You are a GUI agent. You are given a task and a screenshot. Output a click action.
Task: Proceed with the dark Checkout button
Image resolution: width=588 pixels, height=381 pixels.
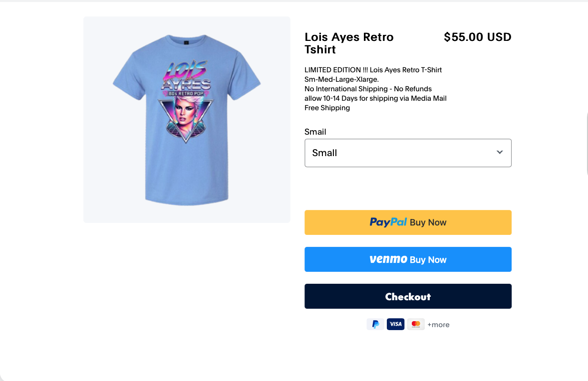408,296
